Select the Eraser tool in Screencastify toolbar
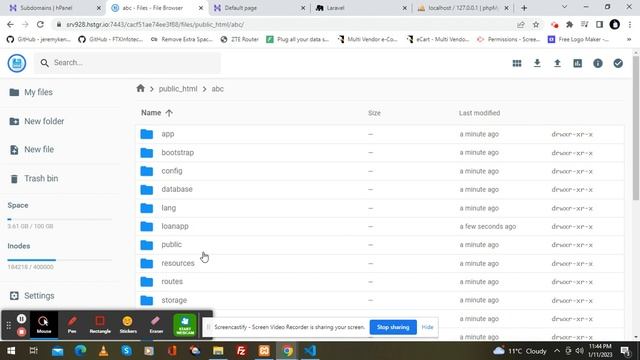 (x=156, y=324)
